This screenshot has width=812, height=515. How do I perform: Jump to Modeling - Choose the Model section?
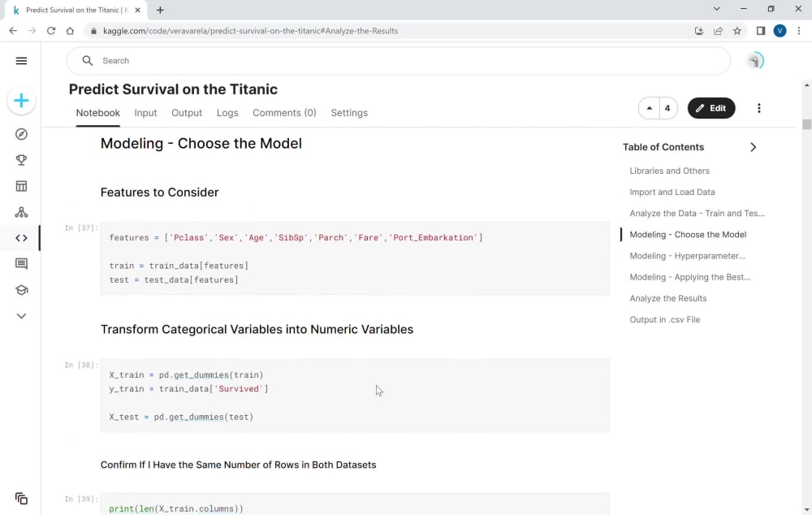(x=688, y=234)
